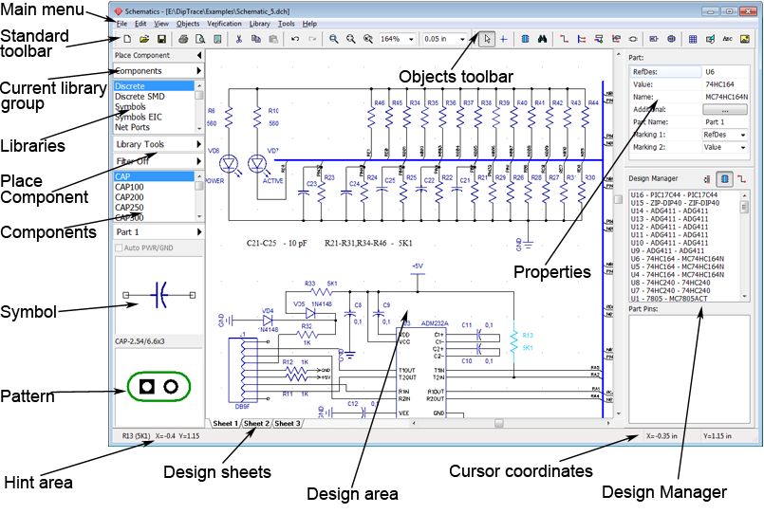The image size is (764, 532).
Task: Switch to the Sheet 2 tab
Action: 256,424
